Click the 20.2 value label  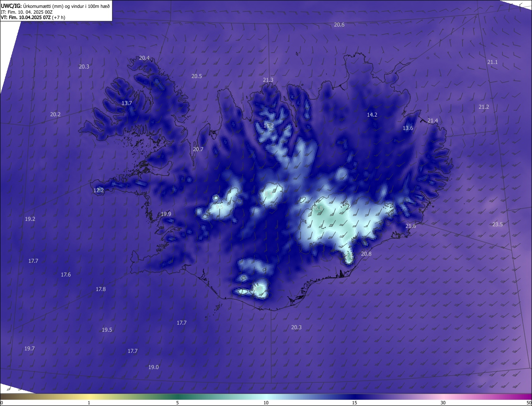[x=55, y=115]
